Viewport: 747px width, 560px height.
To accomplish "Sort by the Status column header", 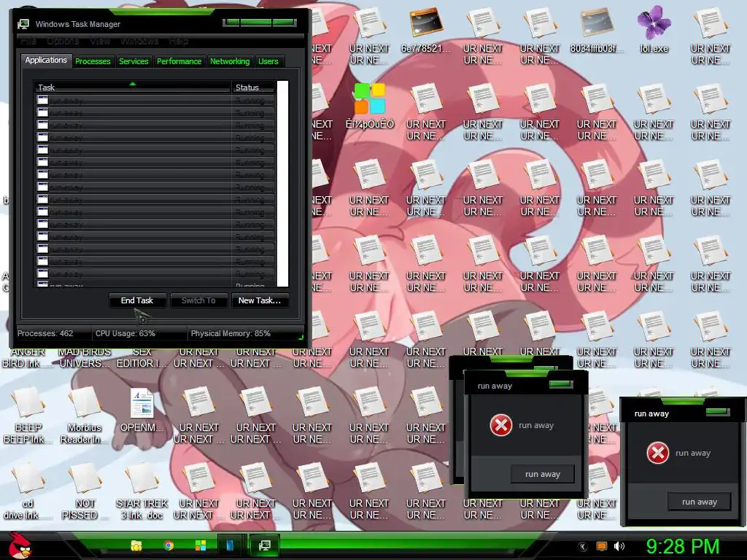I will pos(253,87).
